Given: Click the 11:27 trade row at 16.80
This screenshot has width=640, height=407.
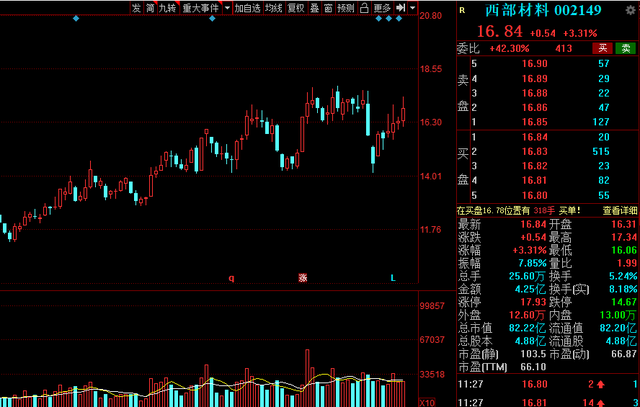Looking at the screenshot, I should click(547, 384).
